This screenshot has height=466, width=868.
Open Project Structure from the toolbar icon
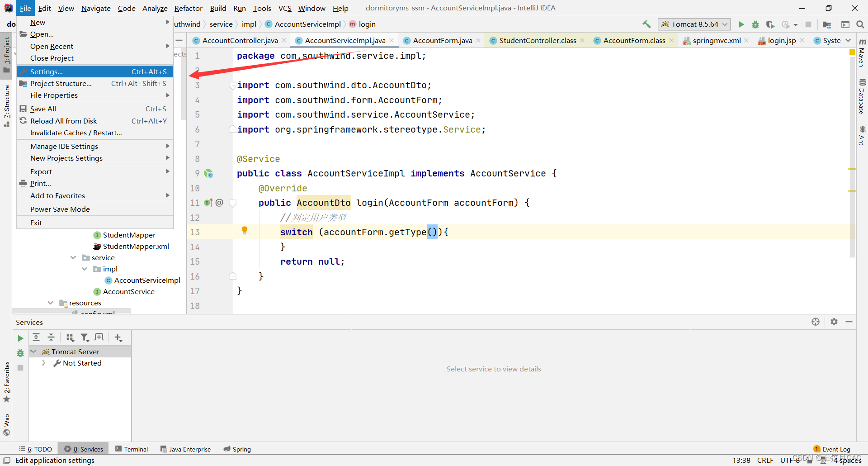click(x=827, y=24)
